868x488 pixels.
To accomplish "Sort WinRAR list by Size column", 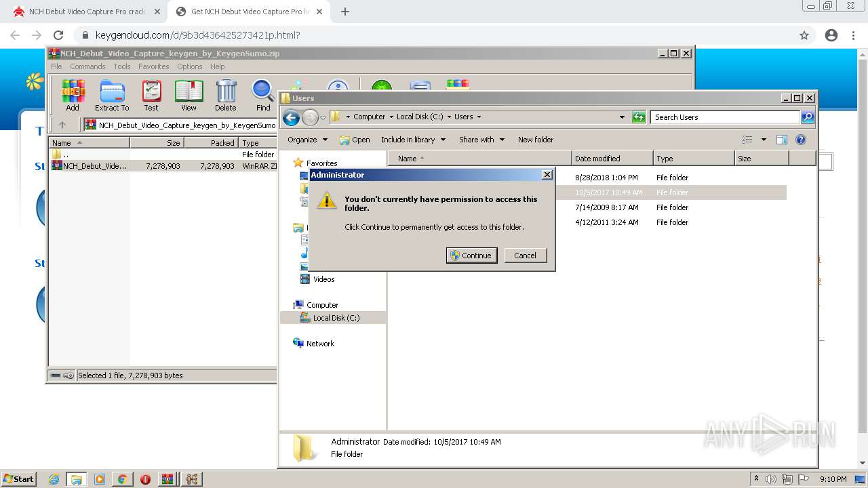I will (157, 143).
